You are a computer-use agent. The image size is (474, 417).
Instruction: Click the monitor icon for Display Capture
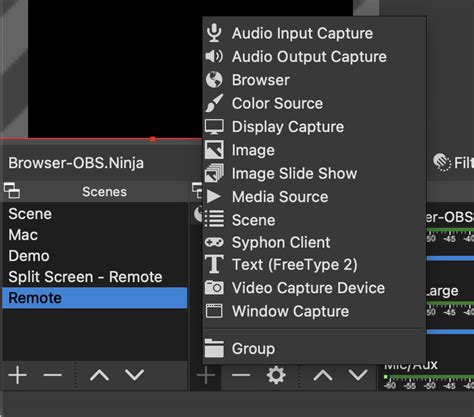point(214,127)
